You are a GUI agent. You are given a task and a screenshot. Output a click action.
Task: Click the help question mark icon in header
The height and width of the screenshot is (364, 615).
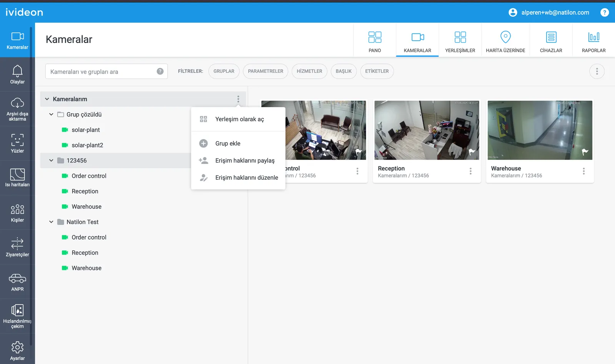pyautogui.click(x=604, y=12)
